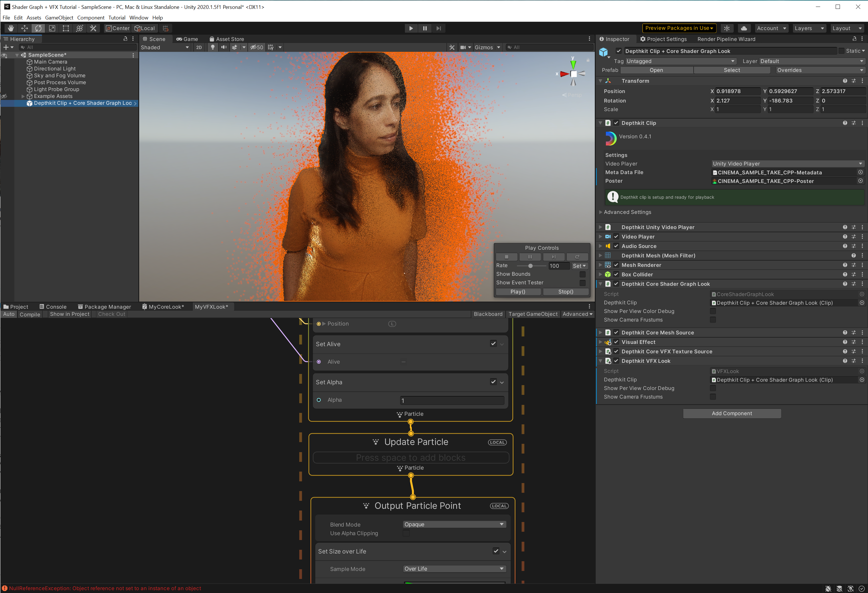Click the Add Component button

tap(732, 413)
